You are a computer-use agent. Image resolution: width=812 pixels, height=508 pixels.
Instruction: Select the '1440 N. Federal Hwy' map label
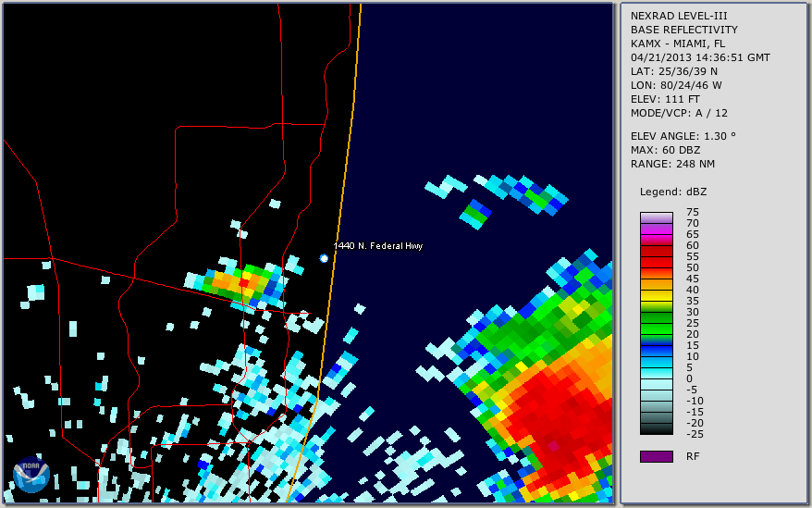pos(378,246)
